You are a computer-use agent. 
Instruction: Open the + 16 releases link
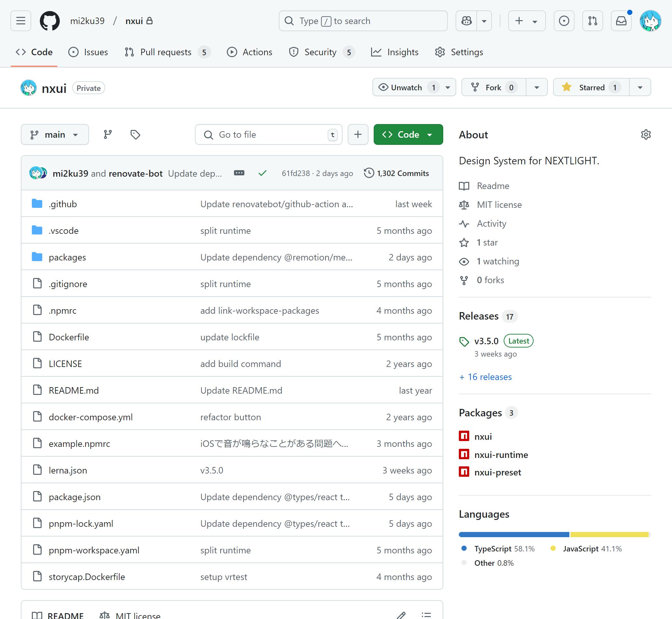485,377
